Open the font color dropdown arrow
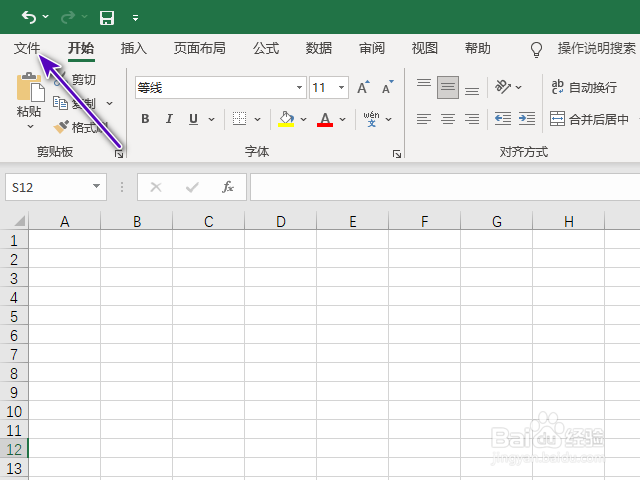 click(342, 119)
